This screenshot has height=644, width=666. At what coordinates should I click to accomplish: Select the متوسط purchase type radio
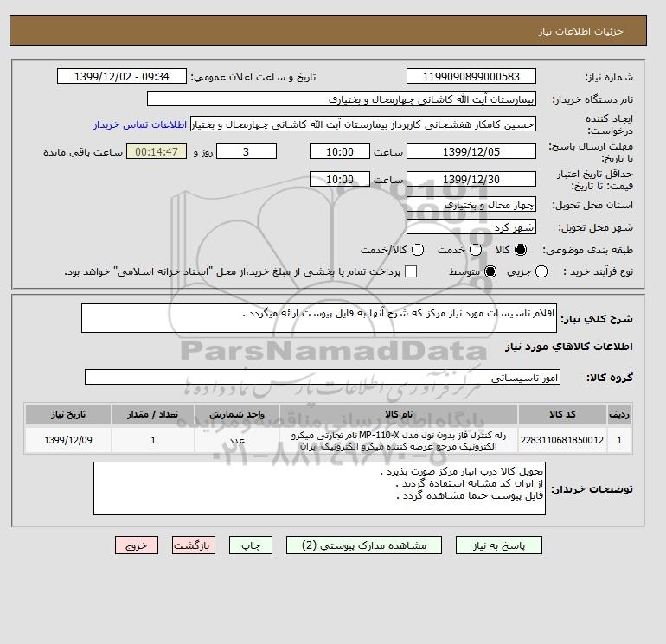pyautogui.click(x=490, y=271)
